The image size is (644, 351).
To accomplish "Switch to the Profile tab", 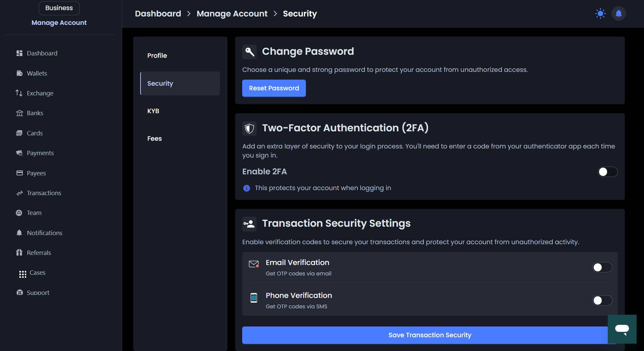I will (157, 55).
